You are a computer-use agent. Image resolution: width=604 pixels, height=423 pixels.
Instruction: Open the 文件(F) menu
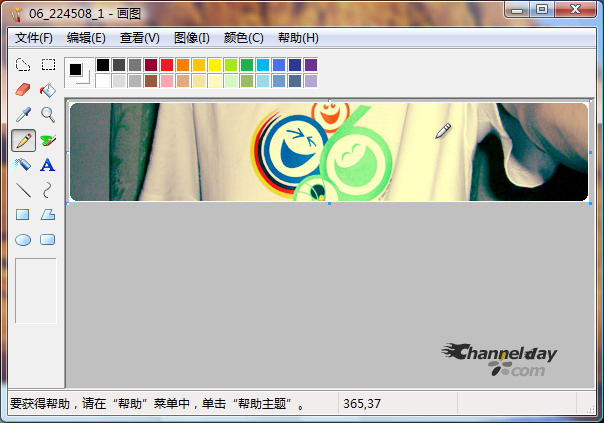(x=34, y=38)
